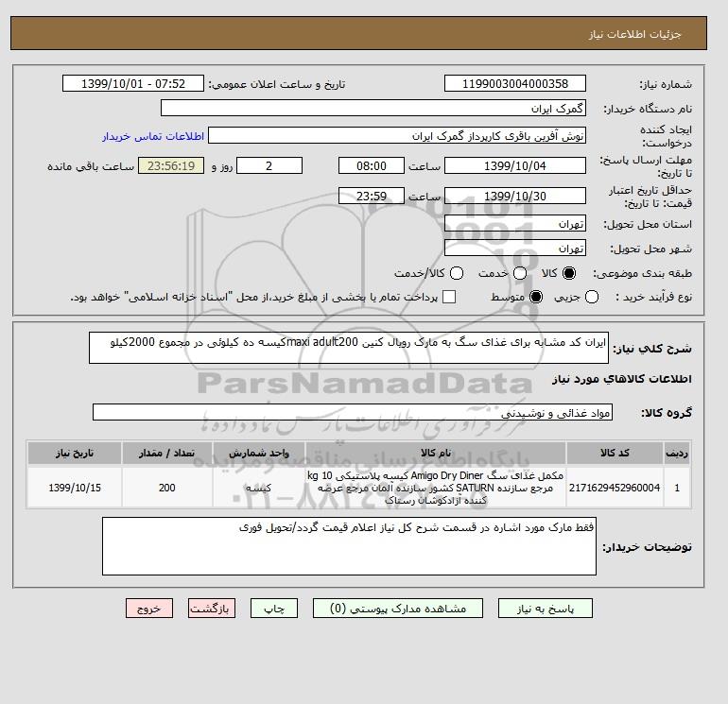Select the کالا/خدمت radio button
The width and height of the screenshot is (728, 704).
(x=457, y=273)
